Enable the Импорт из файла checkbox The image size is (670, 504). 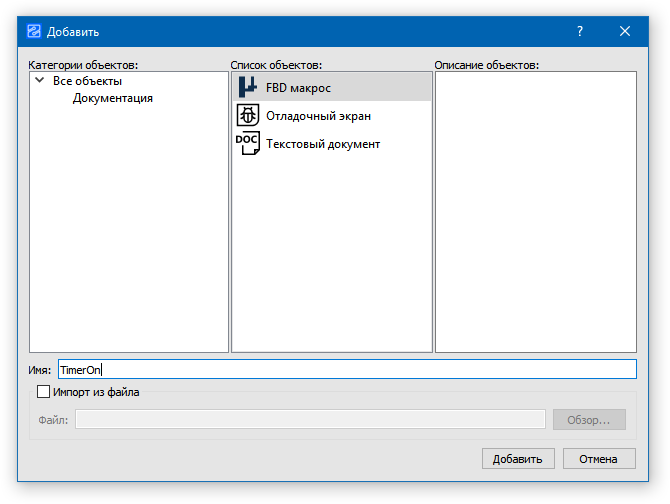[43, 392]
